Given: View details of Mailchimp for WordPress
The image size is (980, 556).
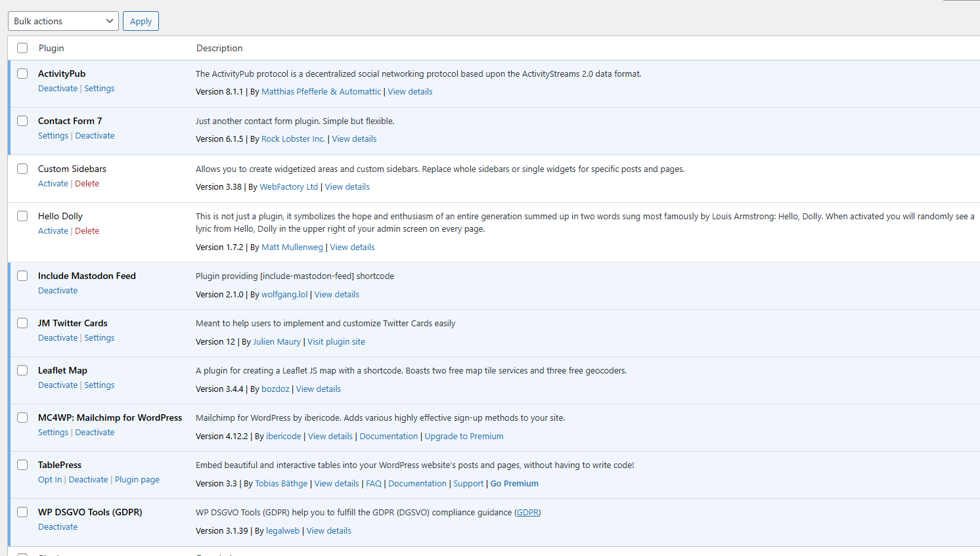Looking at the screenshot, I should 330,437.
